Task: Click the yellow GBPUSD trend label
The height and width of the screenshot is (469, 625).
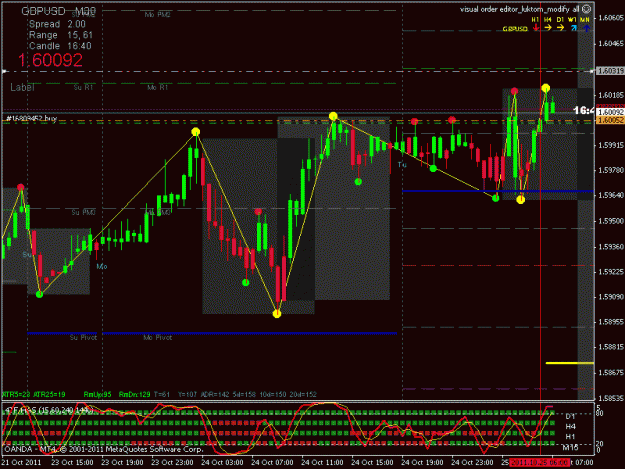Action: 515,29
